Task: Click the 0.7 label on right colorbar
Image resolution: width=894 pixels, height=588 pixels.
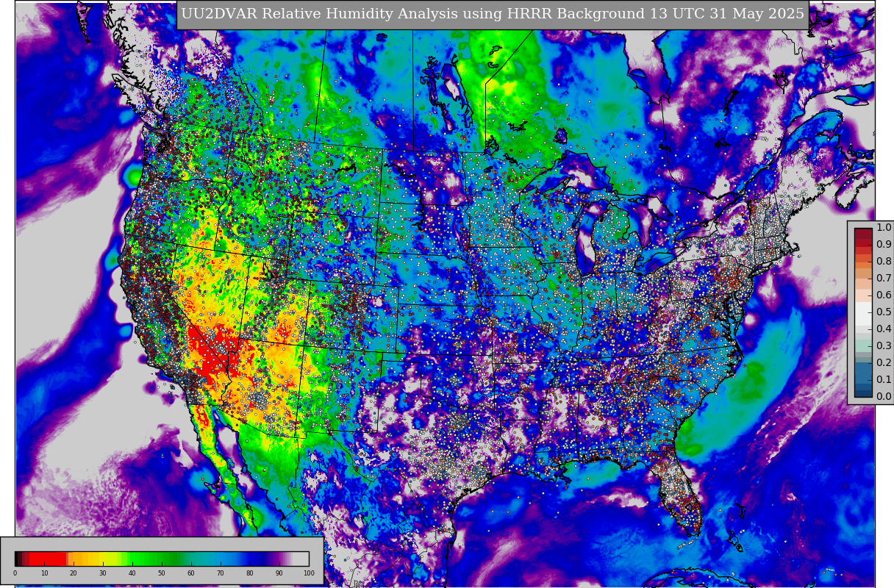Action: 884,278
